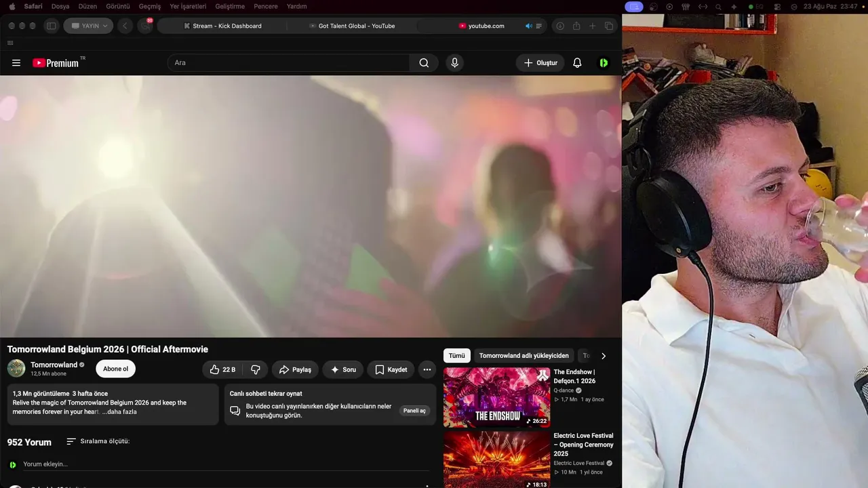
Task: Select the Tomorrowland adlı yükleyiciden chip
Action: (x=524, y=356)
